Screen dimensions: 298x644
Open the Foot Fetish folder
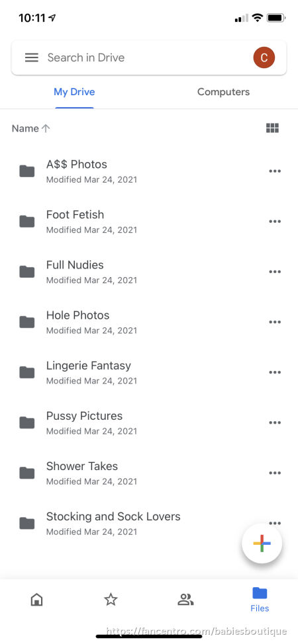(149, 221)
